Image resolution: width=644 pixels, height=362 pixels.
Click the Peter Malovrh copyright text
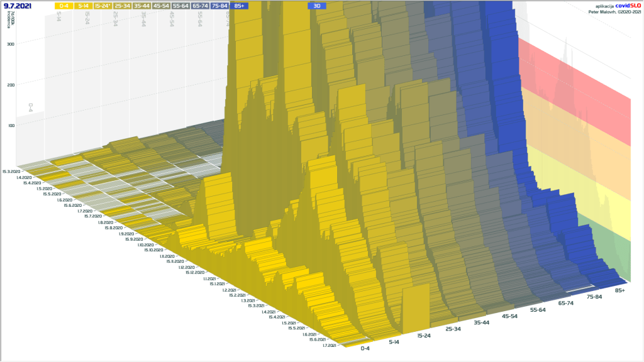pos(614,11)
